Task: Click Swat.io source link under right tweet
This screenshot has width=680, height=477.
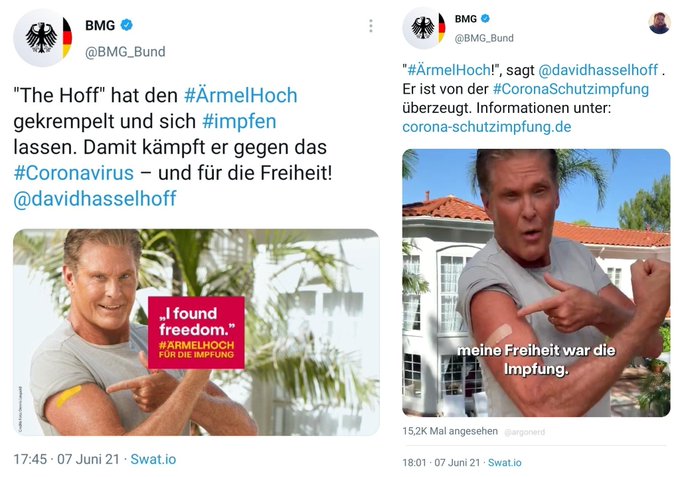Action: (x=504, y=463)
